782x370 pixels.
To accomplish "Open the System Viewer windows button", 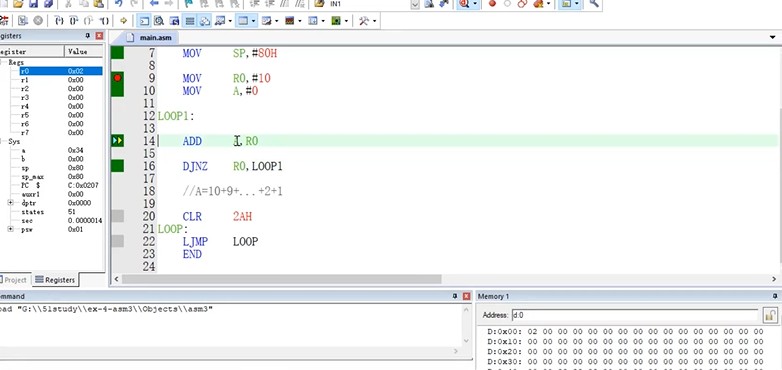I will pos(336,20).
